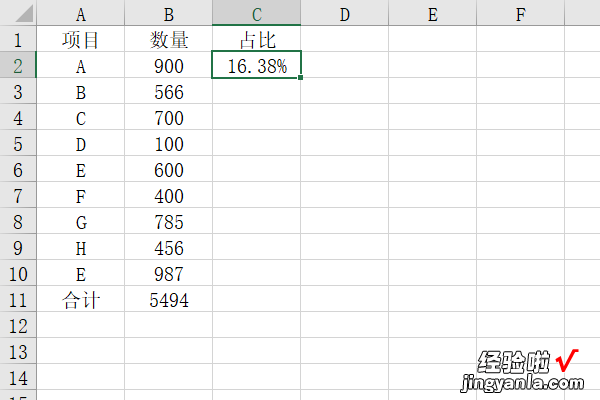The width and height of the screenshot is (600, 400).
Task: Select row 10 header
Action: 18,273
